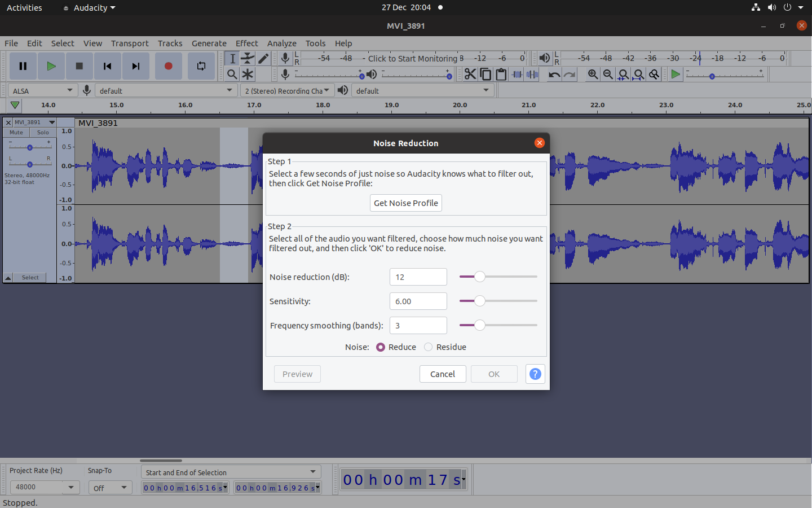Screen dimensions: 812x508
Task: Open the Effect menu
Action: click(246, 43)
